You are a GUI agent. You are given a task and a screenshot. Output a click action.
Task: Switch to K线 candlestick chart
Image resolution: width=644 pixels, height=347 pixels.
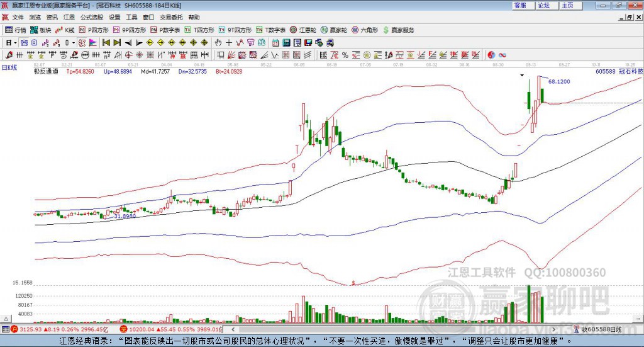(x=65, y=30)
